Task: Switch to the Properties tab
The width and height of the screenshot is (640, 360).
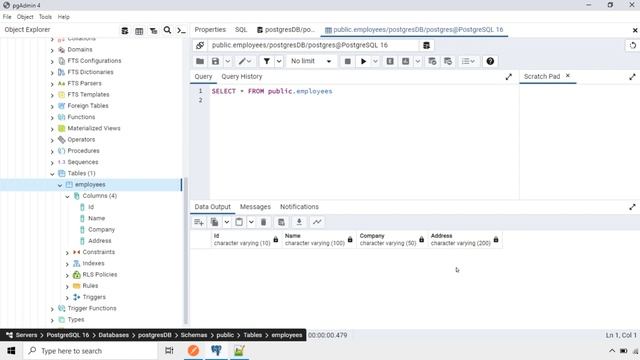Action: tap(210, 29)
